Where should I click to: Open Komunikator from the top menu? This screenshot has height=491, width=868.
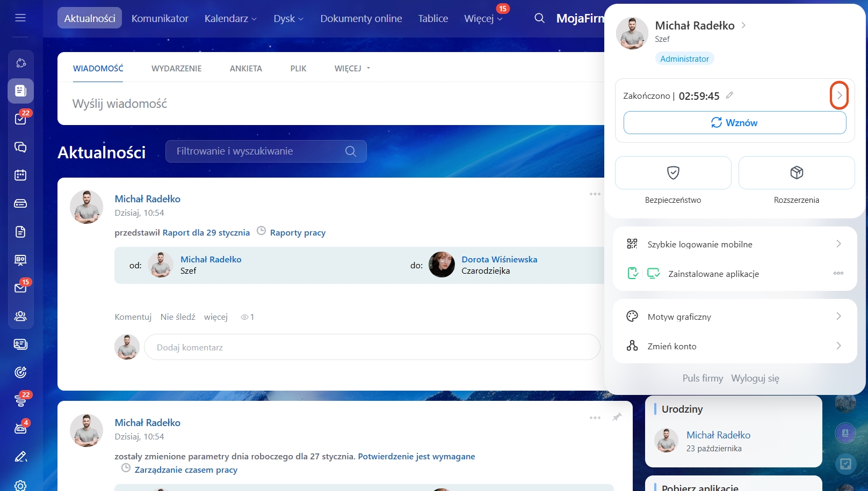[x=160, y=18]
